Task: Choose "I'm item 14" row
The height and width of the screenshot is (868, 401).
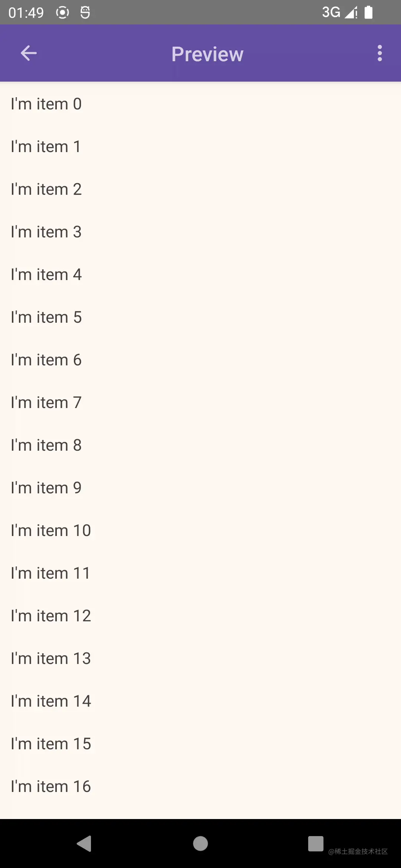Action: coord(200,701)
